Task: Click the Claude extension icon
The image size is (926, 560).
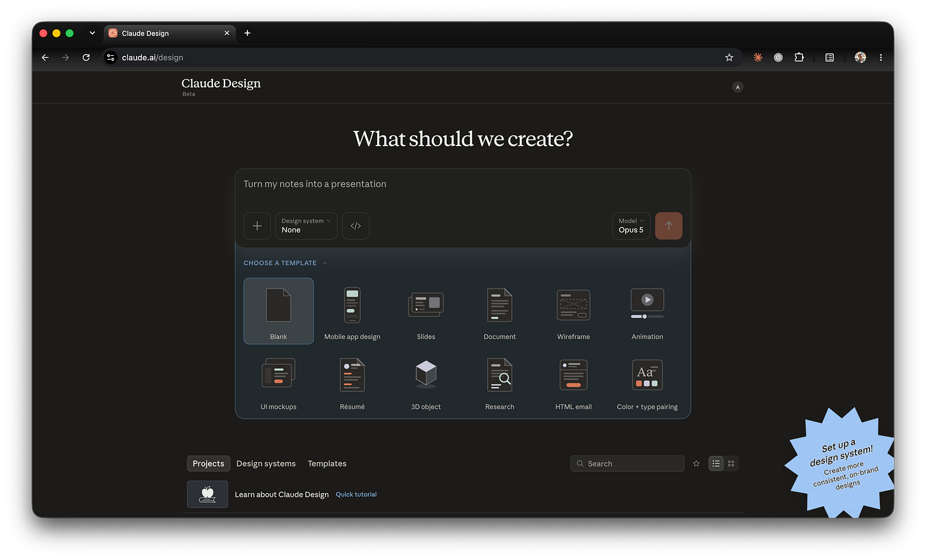Action: (757, 57)
